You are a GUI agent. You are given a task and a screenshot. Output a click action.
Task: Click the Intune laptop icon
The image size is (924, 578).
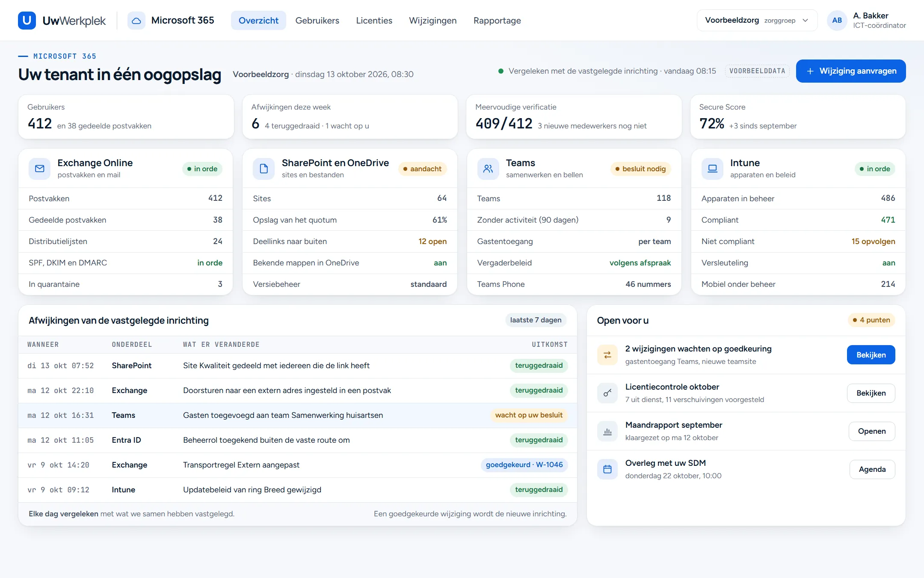(x=712, y=169)
